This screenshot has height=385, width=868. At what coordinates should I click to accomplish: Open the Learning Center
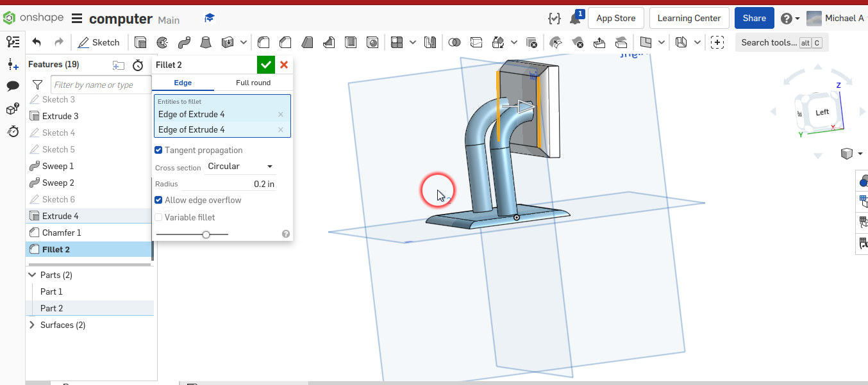click(x=689, y=18)
